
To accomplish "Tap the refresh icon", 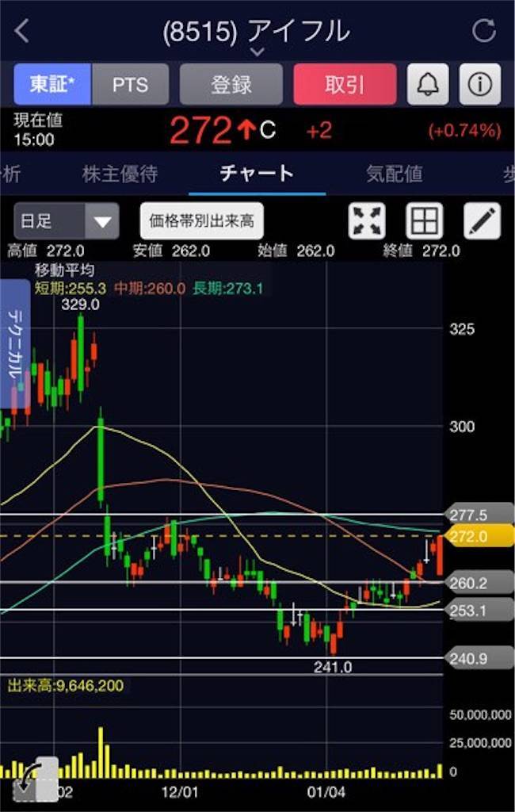I will (x=484, y=31).
